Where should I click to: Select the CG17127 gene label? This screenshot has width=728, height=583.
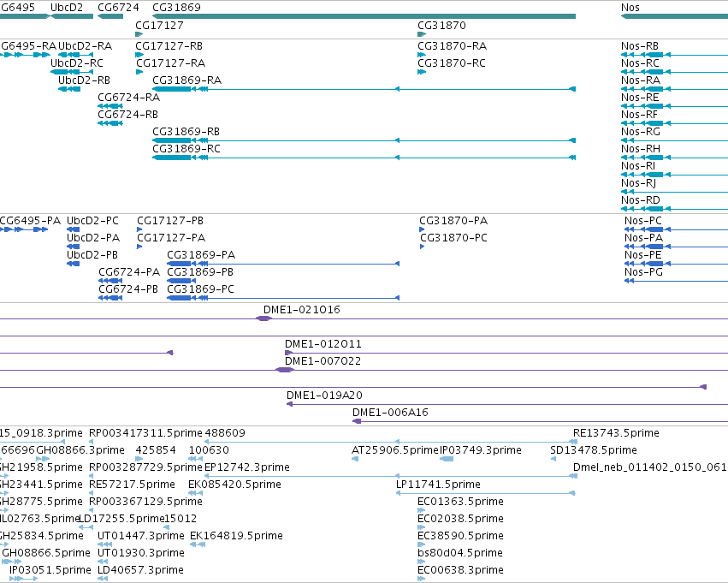pyautogui.click(x=159, y=25)
